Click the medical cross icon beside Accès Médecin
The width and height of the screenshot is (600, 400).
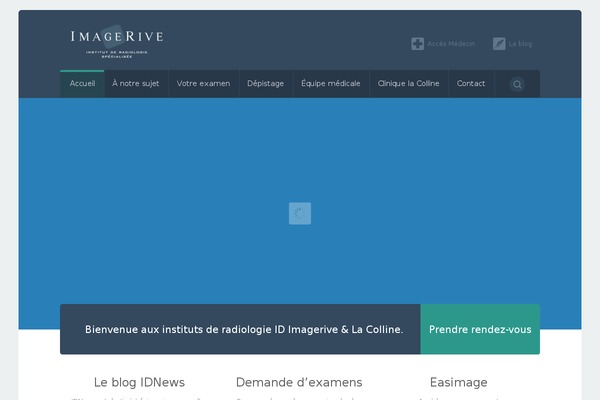[x=417, y=44]
